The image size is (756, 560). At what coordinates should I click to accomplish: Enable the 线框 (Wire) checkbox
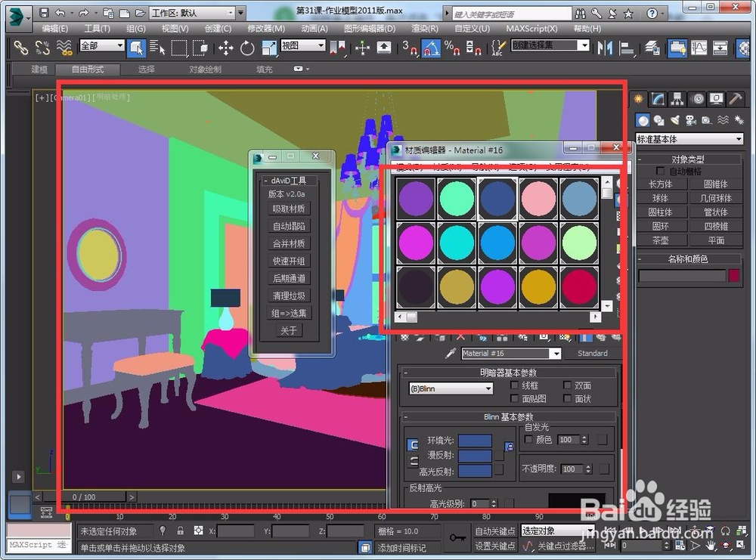(x=514, y=385)
